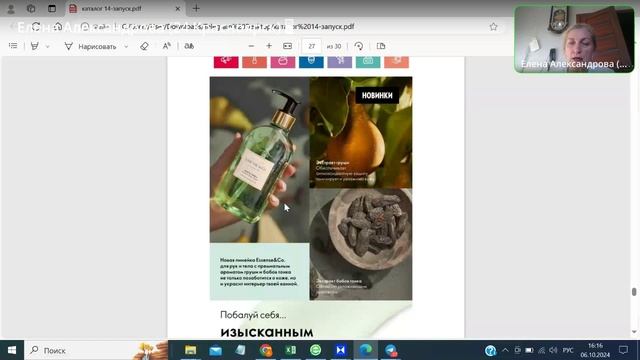Open the browser profile icon

point(11,8)
